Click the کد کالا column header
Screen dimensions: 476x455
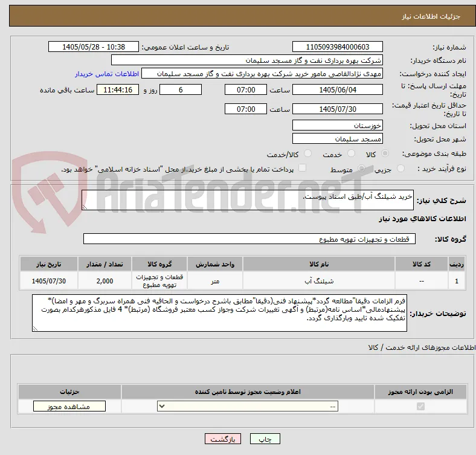point(422,264)
